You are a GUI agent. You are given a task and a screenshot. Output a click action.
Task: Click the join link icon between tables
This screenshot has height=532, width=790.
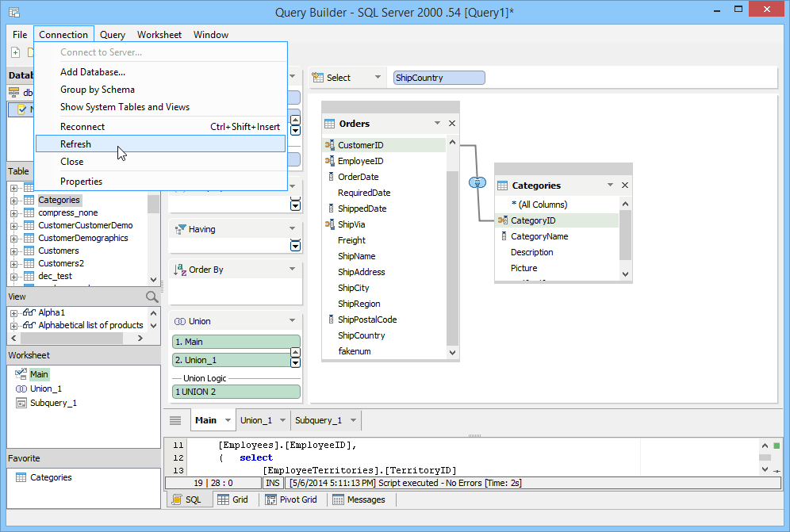[477, 182]
